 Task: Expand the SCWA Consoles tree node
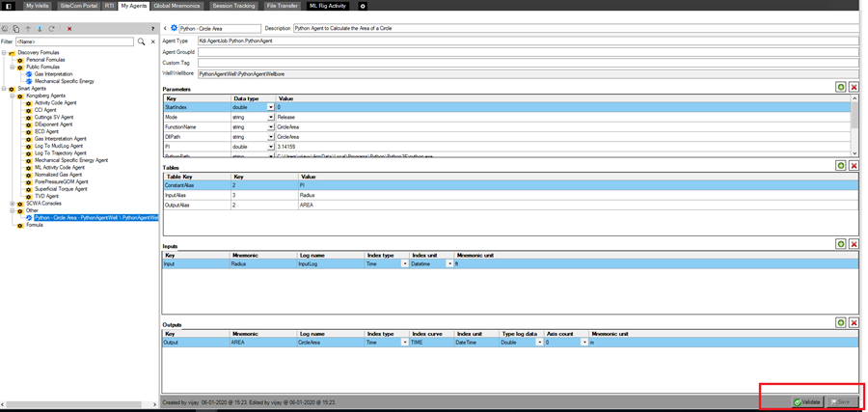(13, 204)
